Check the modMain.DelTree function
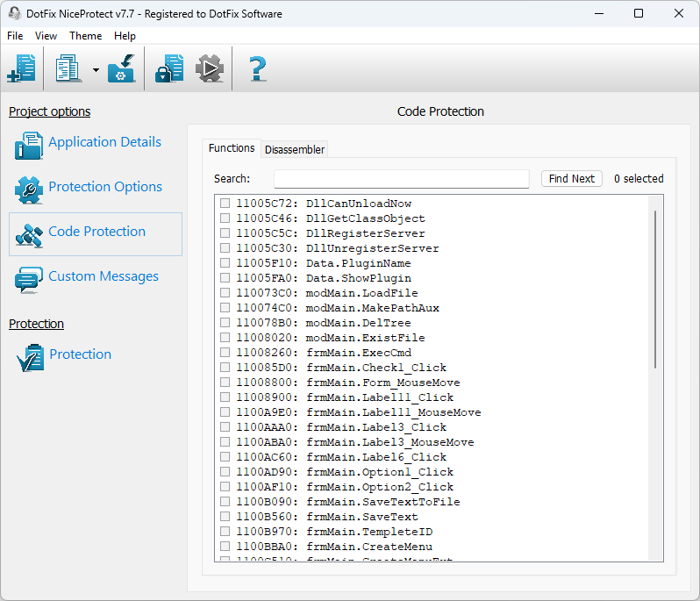 click(x=225, y=322)
